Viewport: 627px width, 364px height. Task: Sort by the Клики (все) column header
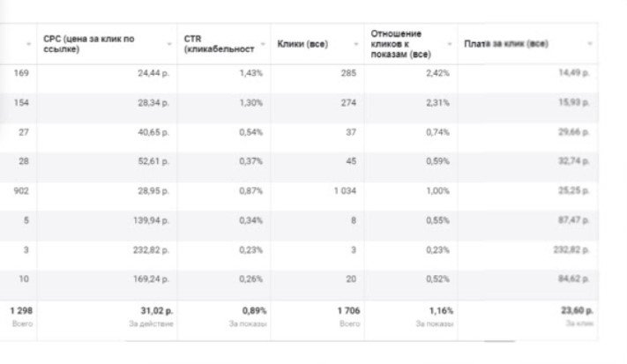302,44
